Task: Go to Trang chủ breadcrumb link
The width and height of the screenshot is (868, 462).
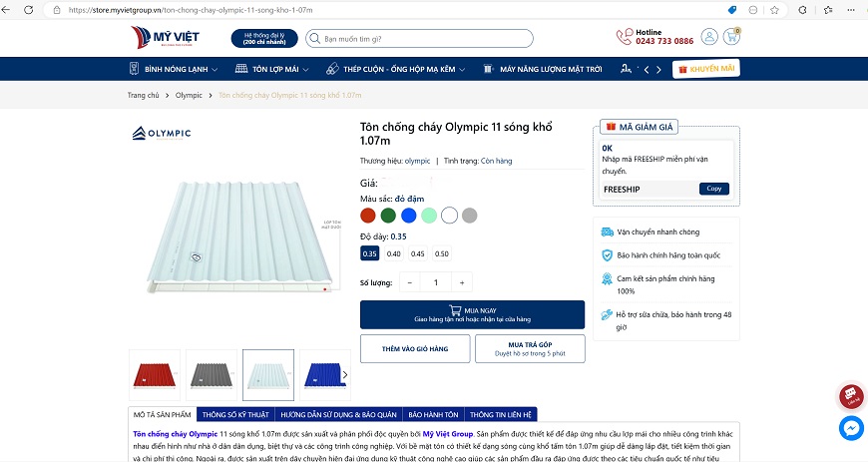Action: (x=144, y=95)
